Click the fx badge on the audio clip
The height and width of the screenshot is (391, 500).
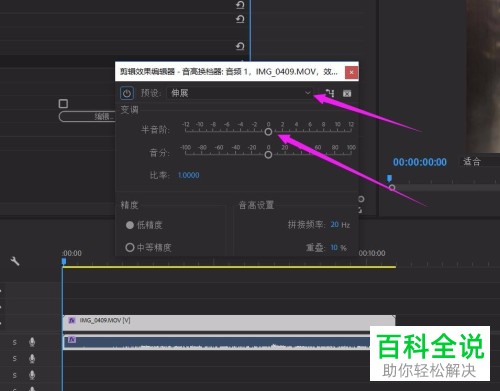click(x=72, y=340)
